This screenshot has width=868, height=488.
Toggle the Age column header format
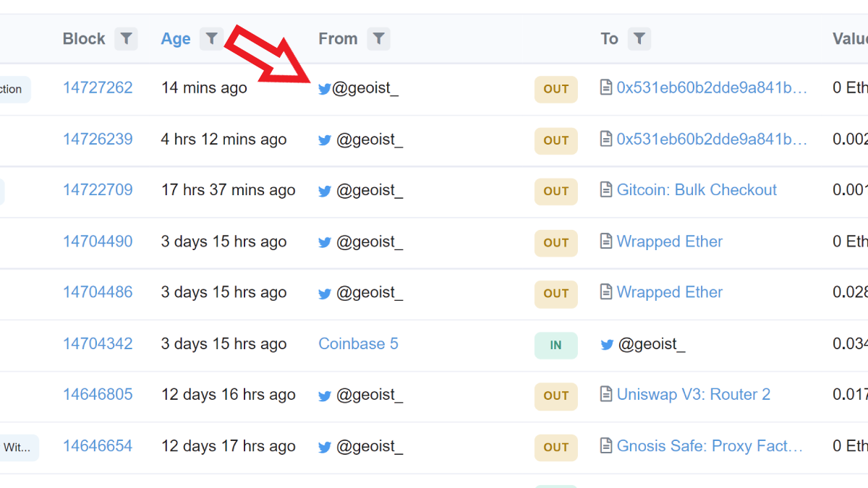[x=176, y=39]
